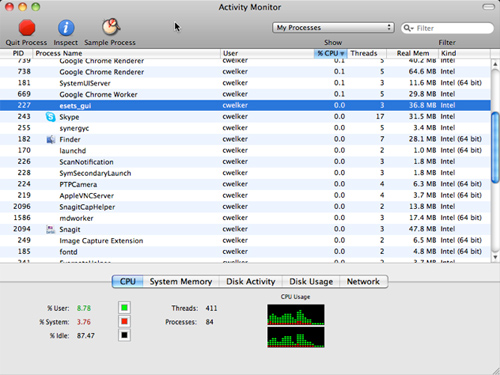500x375 pixels.
Task: Click the black % Idle color swatch
Action: click(124, 335)
